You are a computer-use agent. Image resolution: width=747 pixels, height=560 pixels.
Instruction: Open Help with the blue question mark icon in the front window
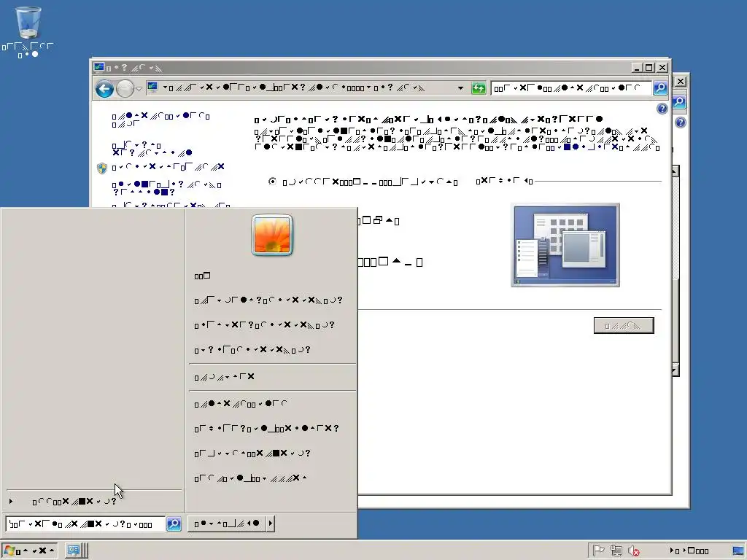pyautogui.click(x=662, y=109)
